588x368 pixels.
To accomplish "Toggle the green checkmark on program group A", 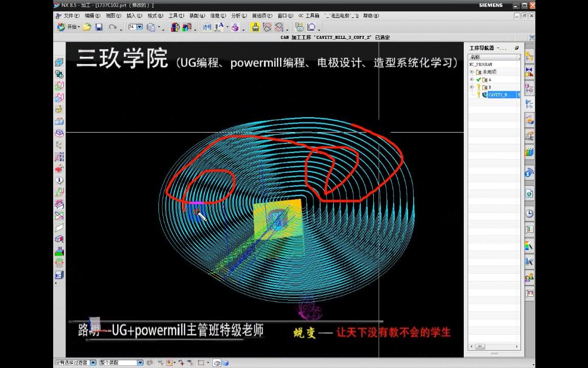I will (479, 80).
